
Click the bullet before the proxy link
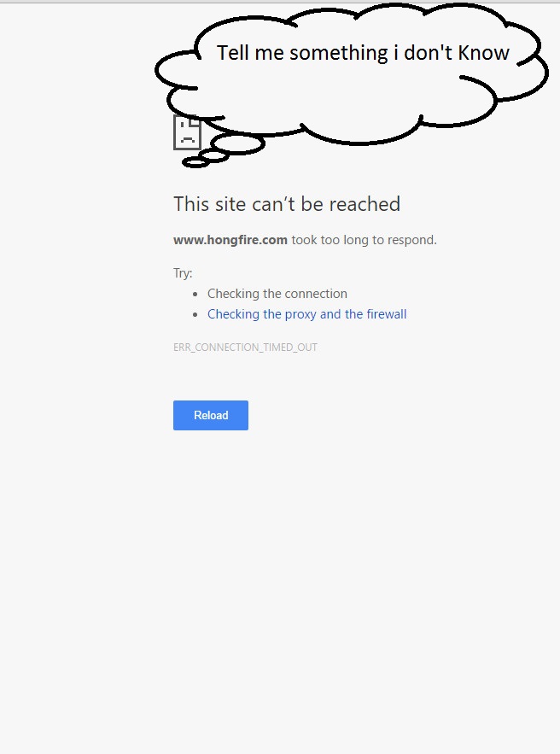click(x=195, y=314)
